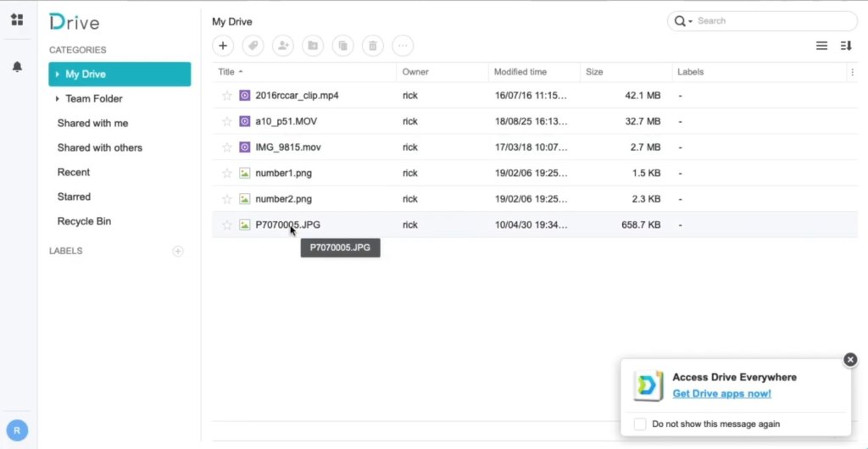868x449 pixels.
Task: Click the copy files toolbar icon
Action: coord(342,46)
